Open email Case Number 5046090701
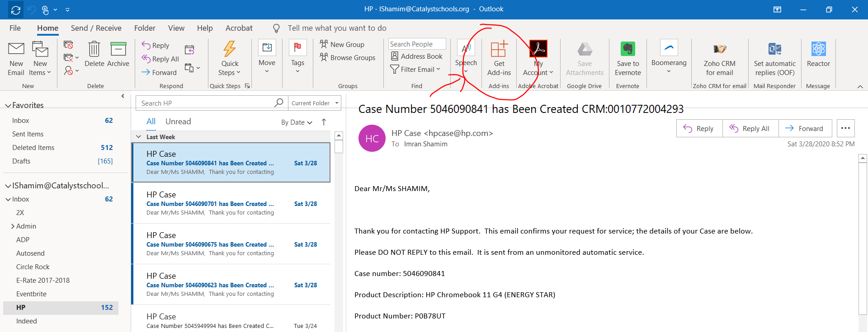The image size is (868, 332). (231, 203)
